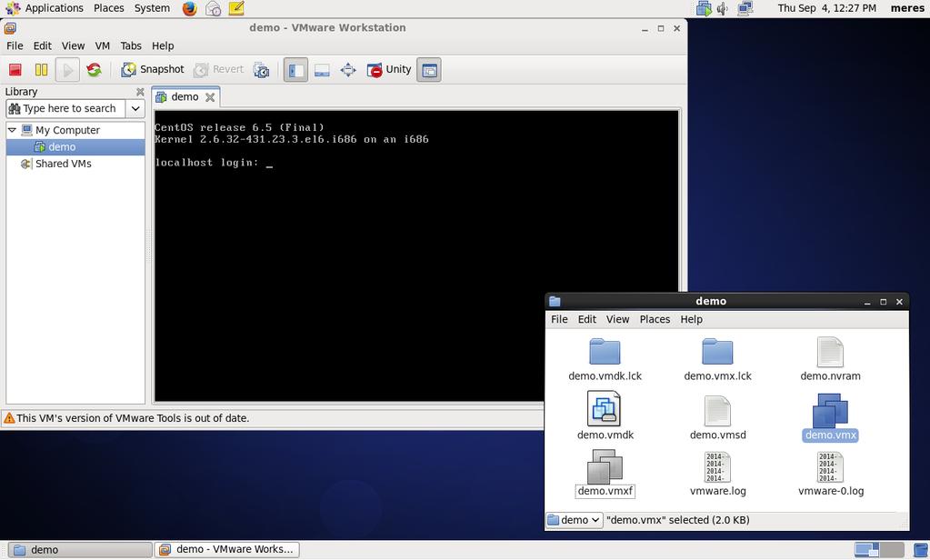Click the volume speaker tray icon
Screen dimensions: 930x560
pos(722,8)
